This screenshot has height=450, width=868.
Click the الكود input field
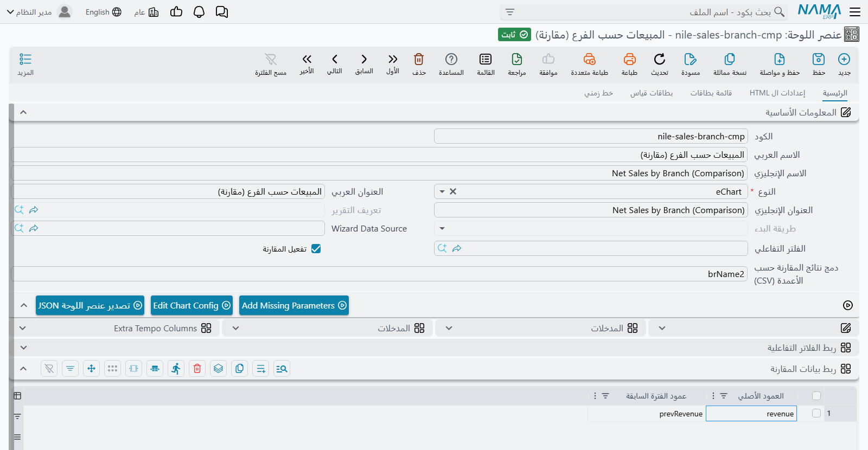pos(591,136)
